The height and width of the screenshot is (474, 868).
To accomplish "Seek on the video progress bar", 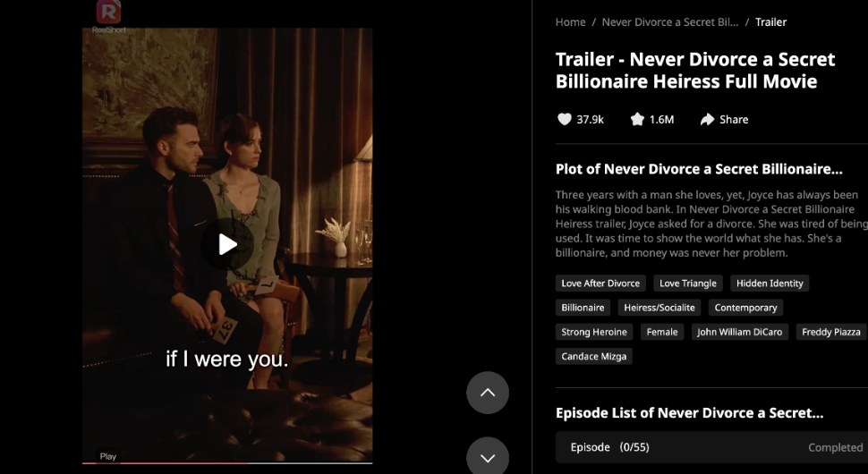I will (227, 463).
